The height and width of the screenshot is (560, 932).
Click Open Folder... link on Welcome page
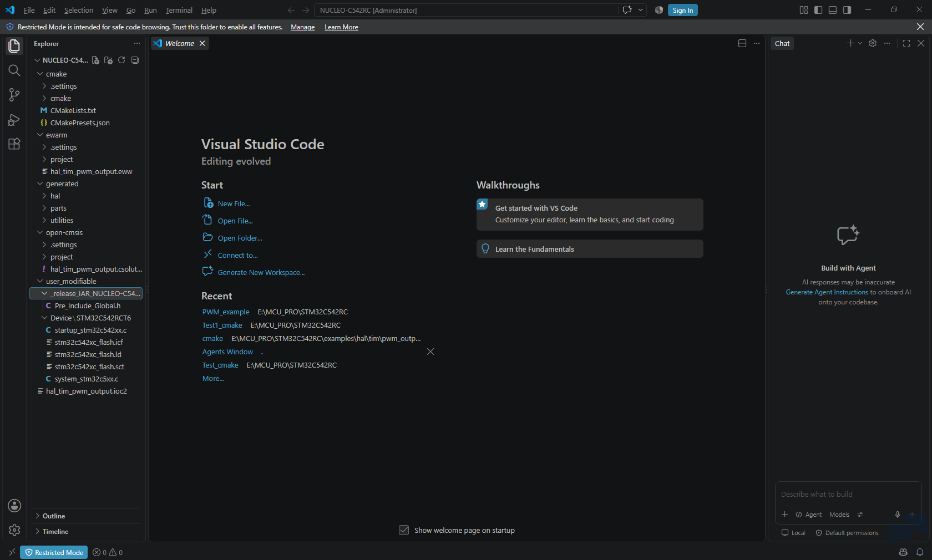(240, 238)
